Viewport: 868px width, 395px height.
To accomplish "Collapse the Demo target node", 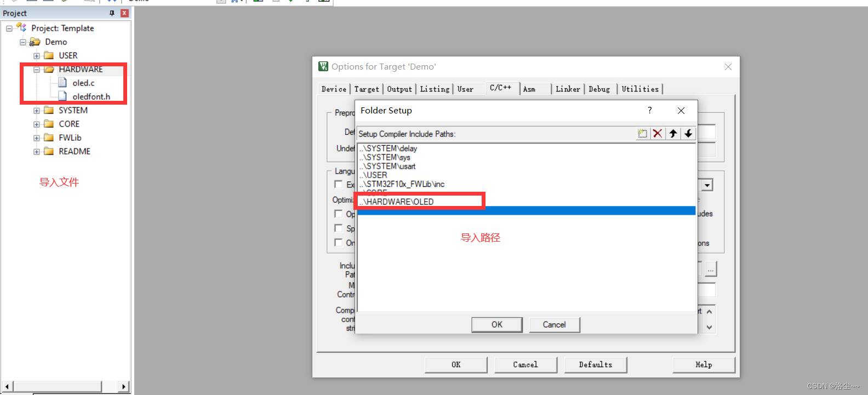I will [x=23, y=42].
